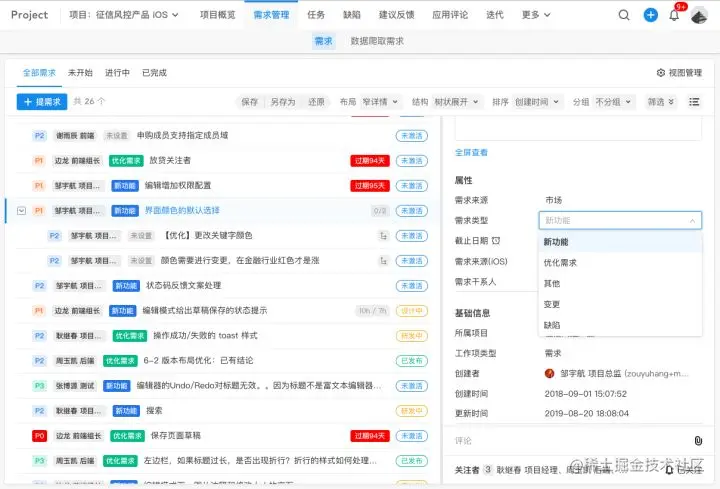Expand the 更多 navigation menu

[536, 15]
